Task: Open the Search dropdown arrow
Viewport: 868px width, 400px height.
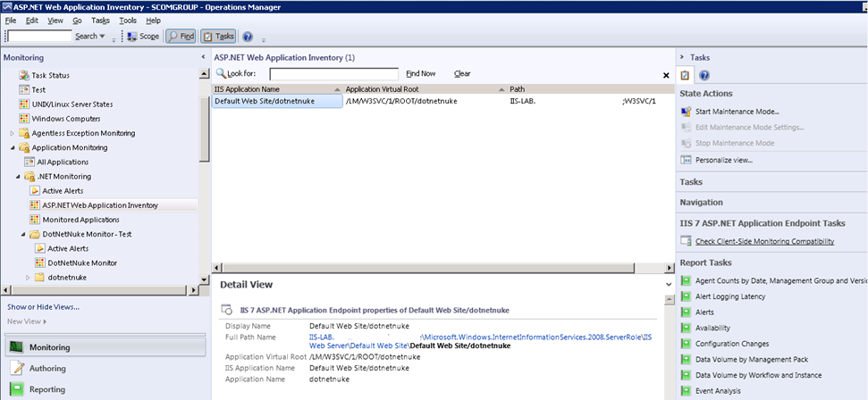Action: (x=102, y=37)
